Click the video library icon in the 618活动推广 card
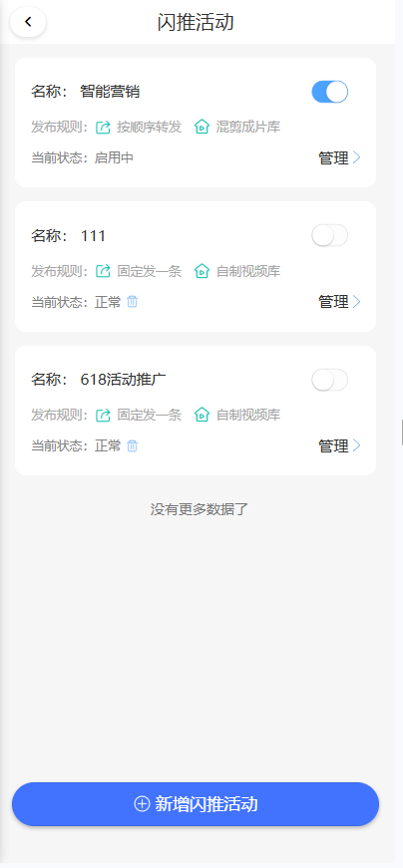The height and width of the screenshot is (868, 403). coord(202,415)
